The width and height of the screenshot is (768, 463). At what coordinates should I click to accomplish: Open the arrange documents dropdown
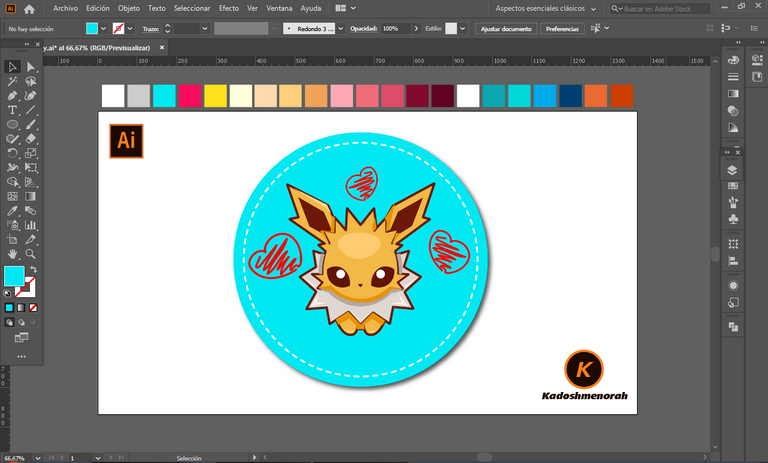pyautogui.click(x=345, y=8)
